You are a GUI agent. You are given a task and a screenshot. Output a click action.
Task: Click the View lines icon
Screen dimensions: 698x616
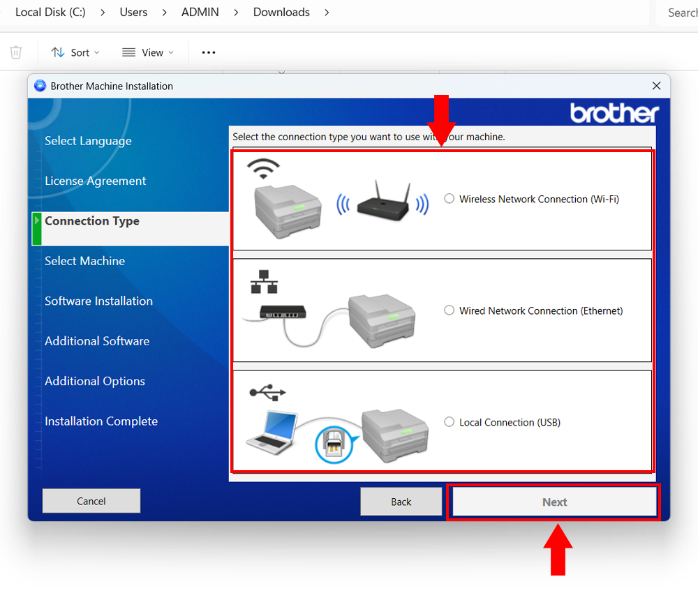click(128, 52)
